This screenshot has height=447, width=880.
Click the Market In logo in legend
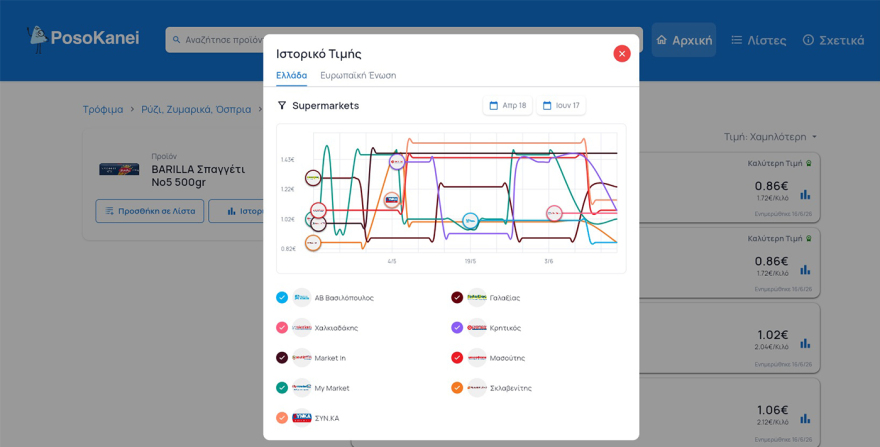click(x=302, y=358)
